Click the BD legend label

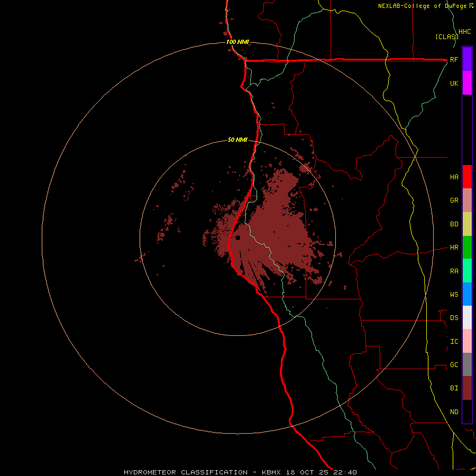[x=454, y=224]
